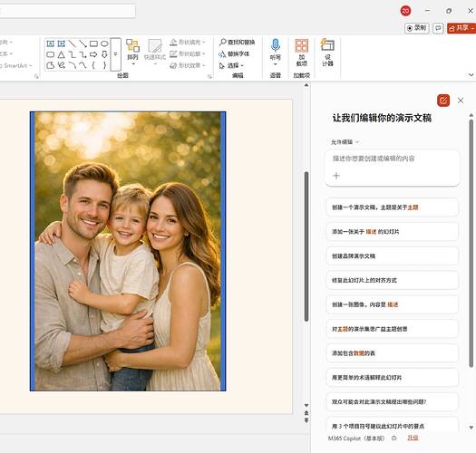Select the family photo on slide
This screenshot has height=453, width=476.
128,251
